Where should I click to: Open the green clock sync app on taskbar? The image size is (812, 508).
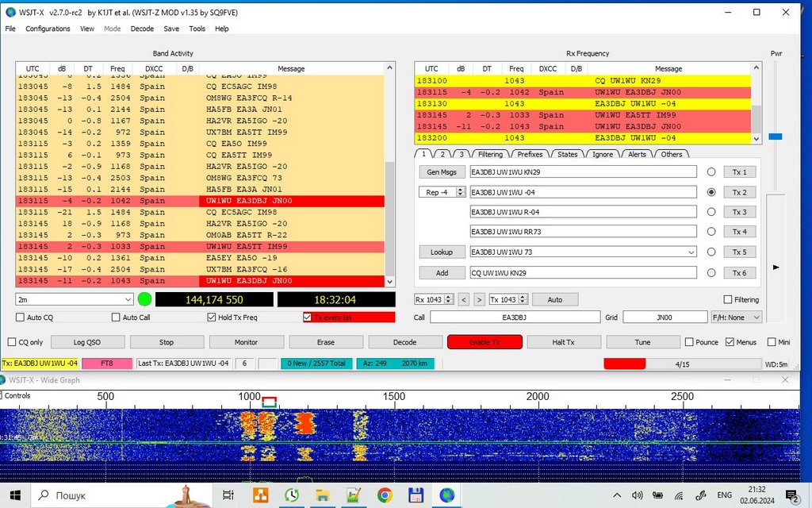click(x=292, y=495)
